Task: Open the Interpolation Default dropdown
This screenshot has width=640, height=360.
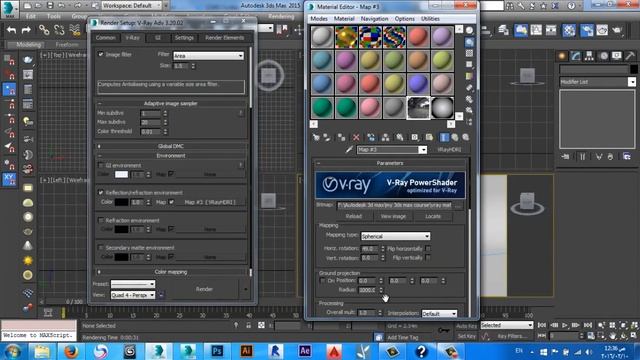Action: [439, 313]
